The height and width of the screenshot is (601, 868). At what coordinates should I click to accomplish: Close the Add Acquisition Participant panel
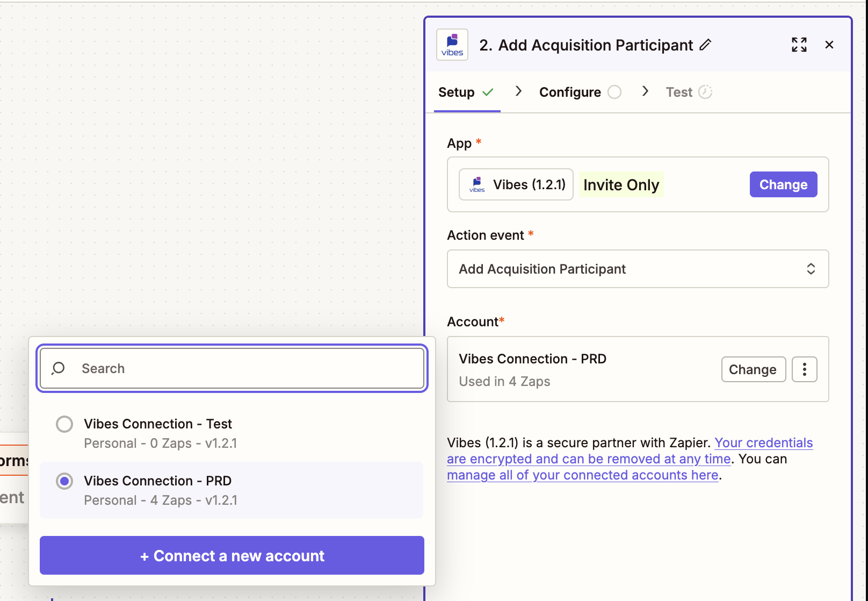829,45
